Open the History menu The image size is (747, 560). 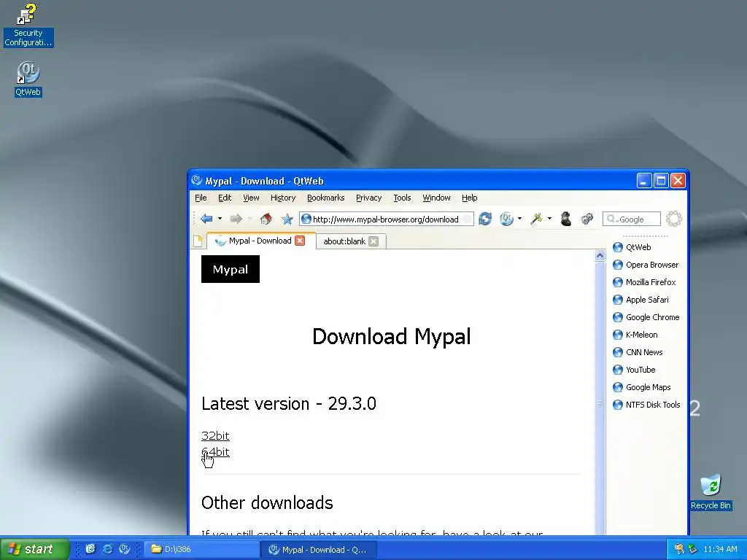[x=283, y=198]
